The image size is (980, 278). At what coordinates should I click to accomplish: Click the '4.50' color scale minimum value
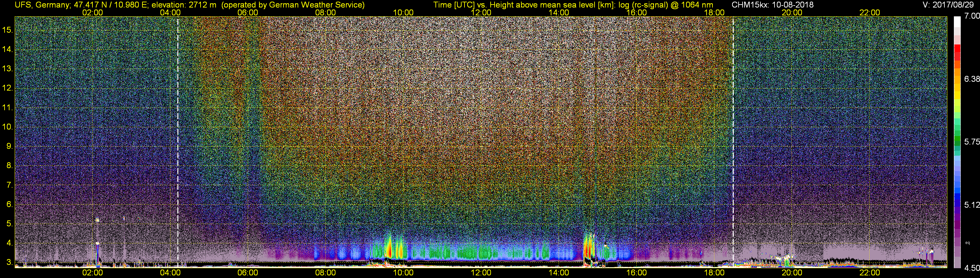[x=972, y=268]
